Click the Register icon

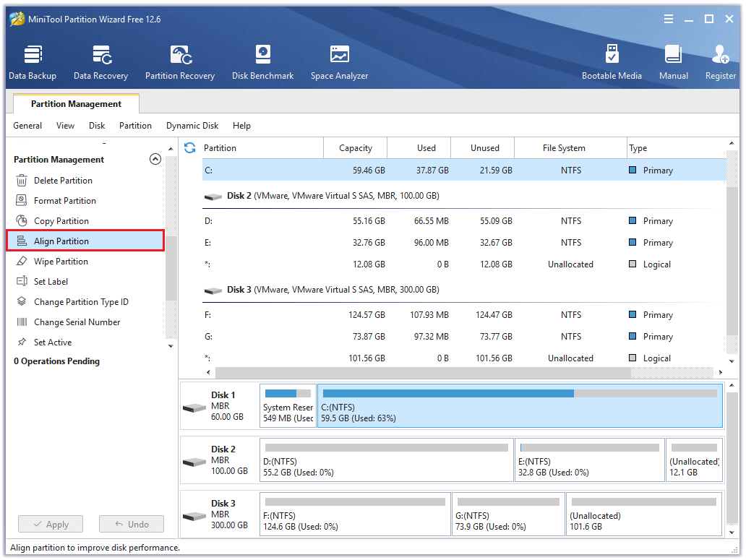[x=720, y=62]
